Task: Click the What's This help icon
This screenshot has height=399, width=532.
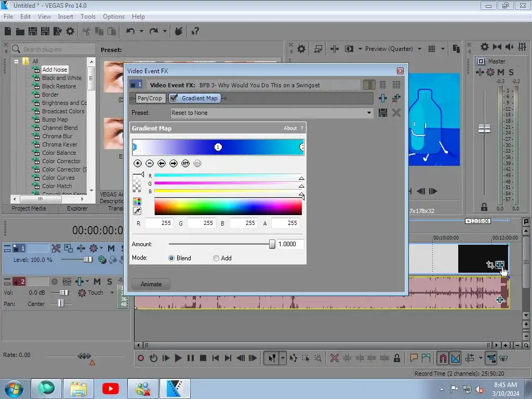Action: click(x=195, y=32)
